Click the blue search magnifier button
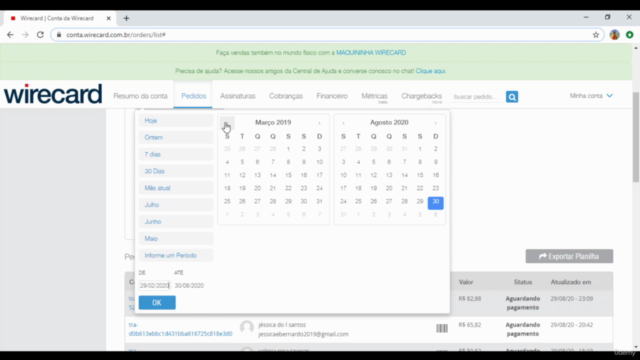 [x=512, y=97]
